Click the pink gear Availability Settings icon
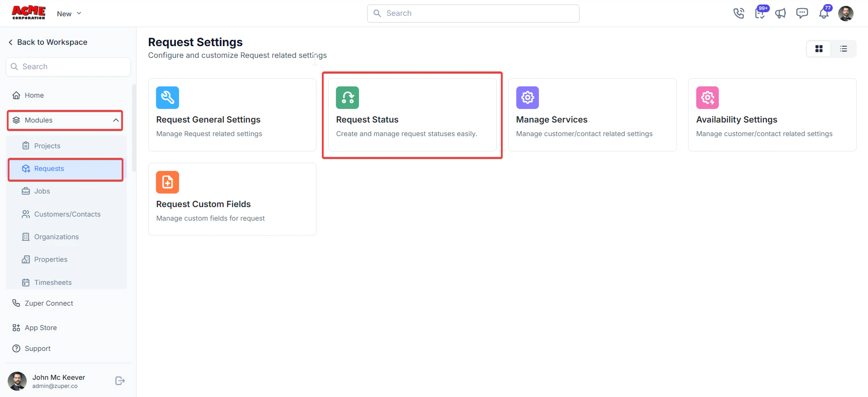The width and height of the screenshot is (868, 397). (708, 98)
